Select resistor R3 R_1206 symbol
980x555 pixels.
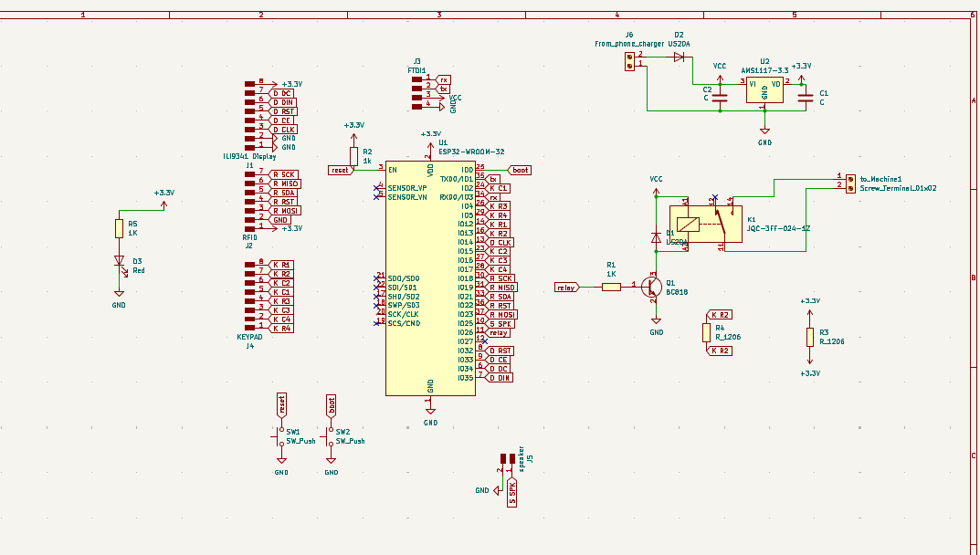(810, 338)
